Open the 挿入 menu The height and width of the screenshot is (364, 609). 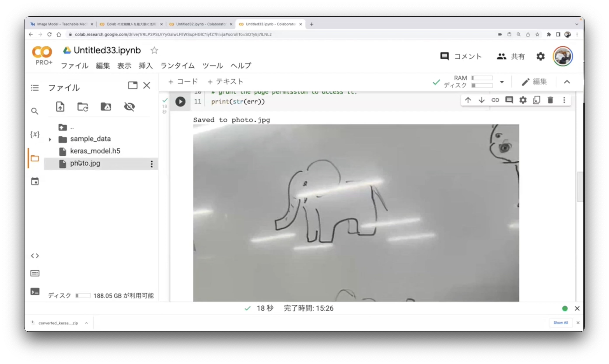pos(145,66)
